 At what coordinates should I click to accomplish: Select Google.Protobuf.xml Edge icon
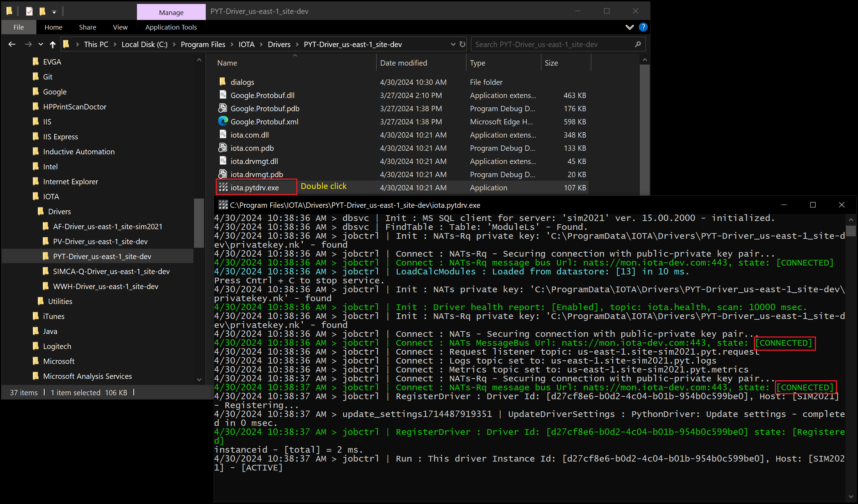pos(223,121)
